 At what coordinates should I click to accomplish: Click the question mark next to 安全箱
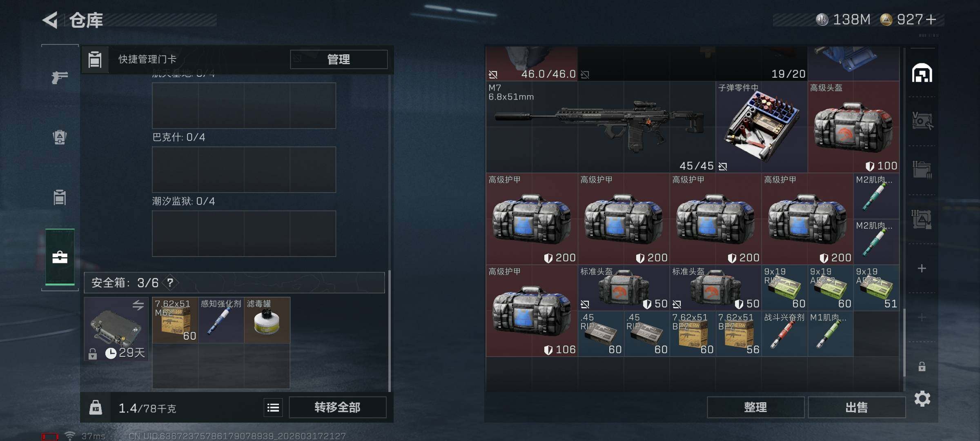point(170,283)
